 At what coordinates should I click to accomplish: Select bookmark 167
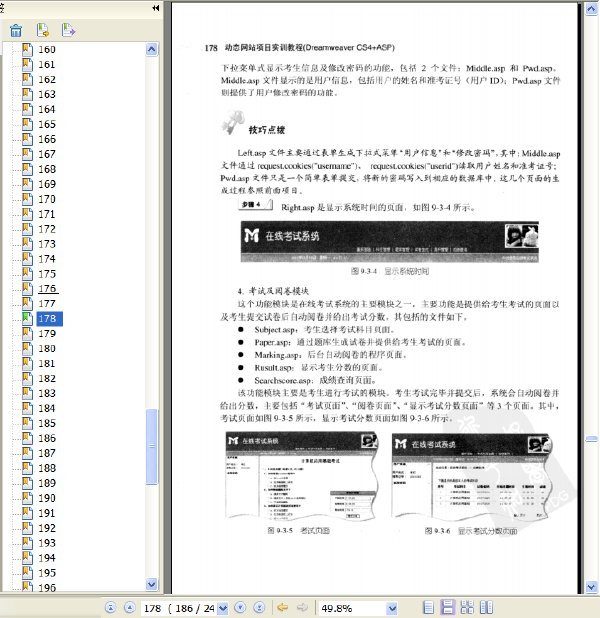(47, 154)
